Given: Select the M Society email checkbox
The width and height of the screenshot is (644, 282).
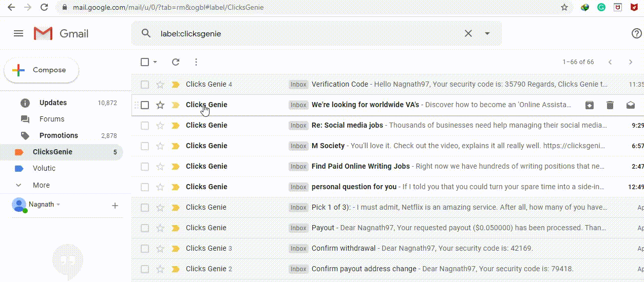Looking at the screenshot, I should 145,146.
